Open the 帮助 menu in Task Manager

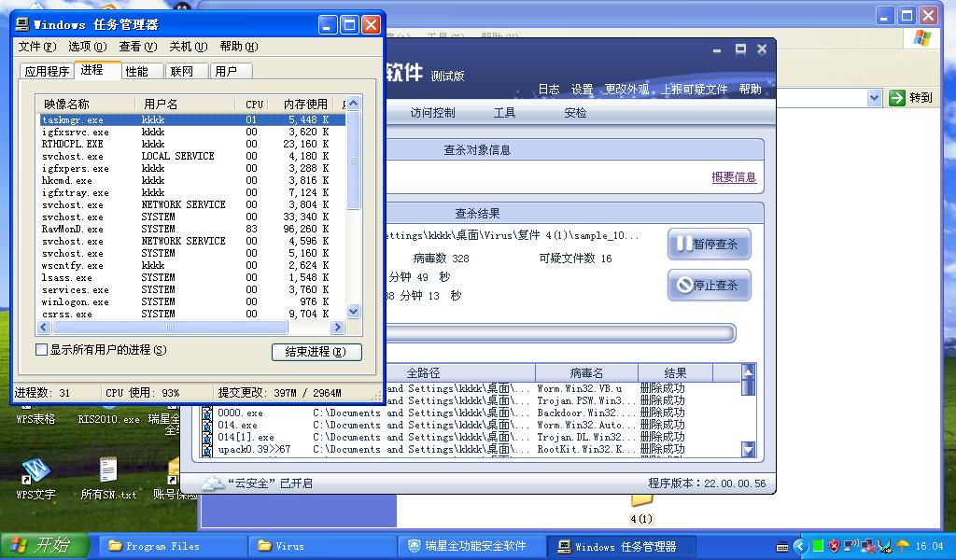click(x=239, y=47)
